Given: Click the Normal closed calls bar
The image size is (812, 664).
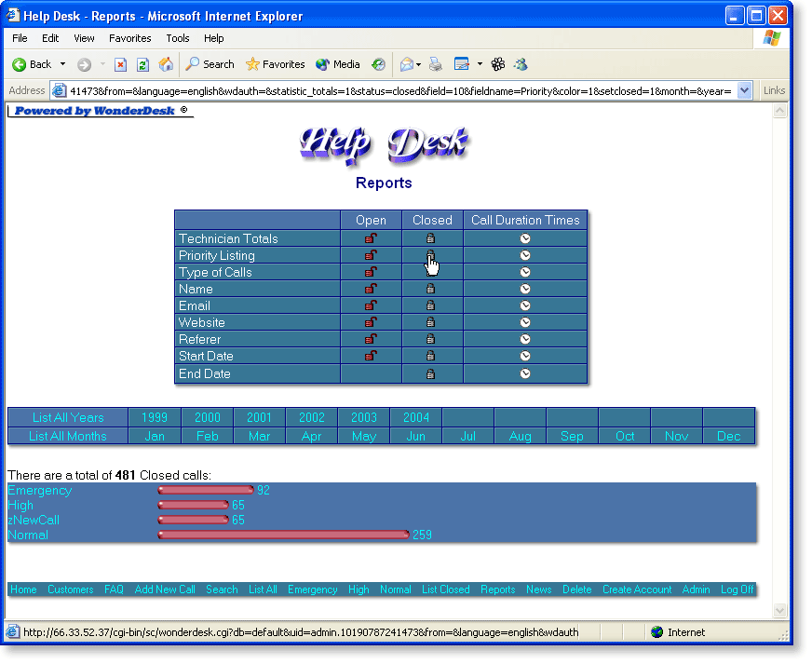Looking at the screenshot, I should click(x=284, y=535).
